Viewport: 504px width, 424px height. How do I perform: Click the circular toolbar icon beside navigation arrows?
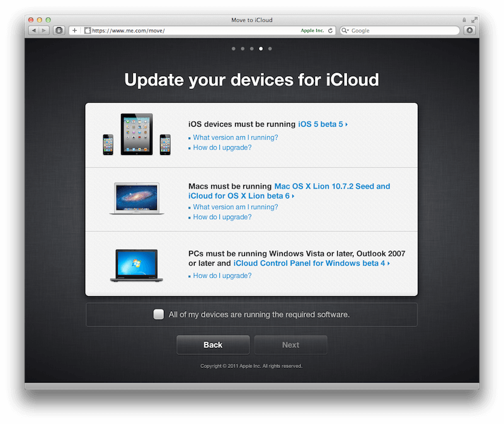(59, 30)
